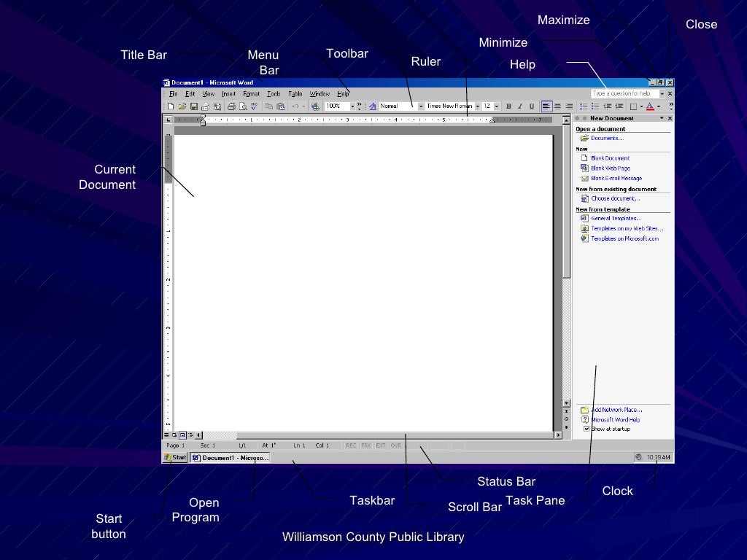Click the Save floppy disk icon
Viewport: 747px width, 560px height.
coord(194,106)
